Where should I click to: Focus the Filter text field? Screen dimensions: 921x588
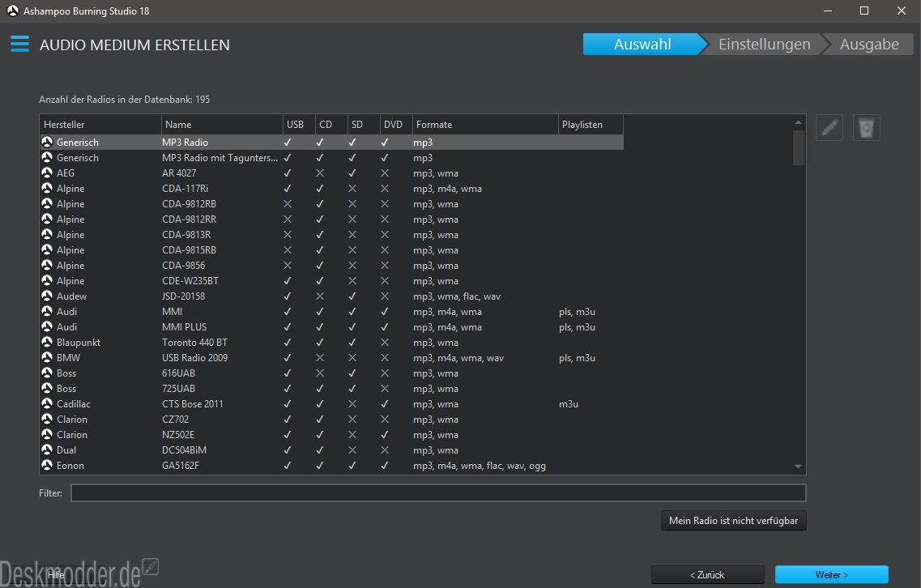pyautogui.click(x=438, y=493)
